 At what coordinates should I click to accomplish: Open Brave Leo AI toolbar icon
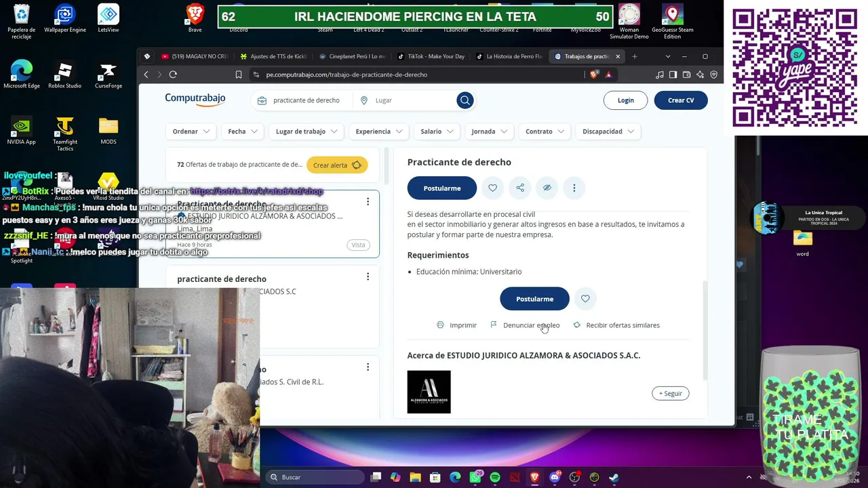pyautogui.click(x=700, y=75)
